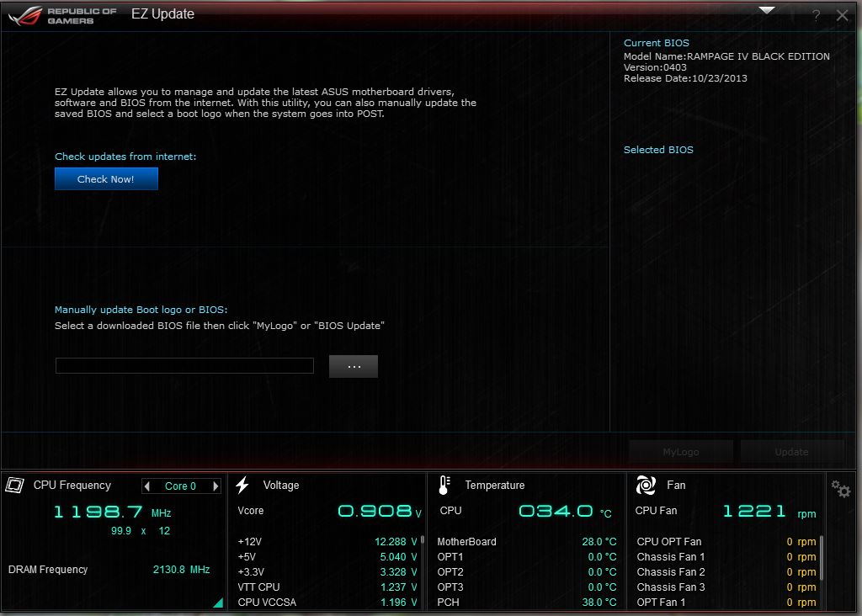862x616 pixels.
Task: Click the Fan icon
Action: point(646,486)
